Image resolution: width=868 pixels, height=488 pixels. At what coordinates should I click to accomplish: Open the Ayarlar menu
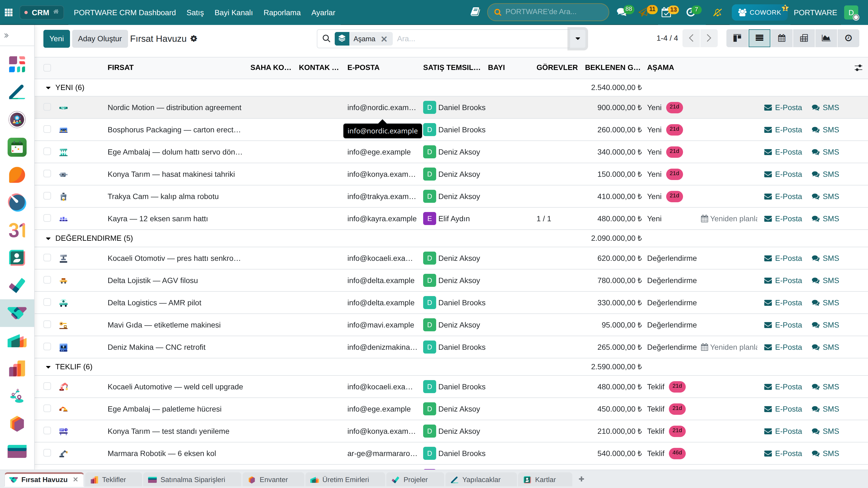323,12
